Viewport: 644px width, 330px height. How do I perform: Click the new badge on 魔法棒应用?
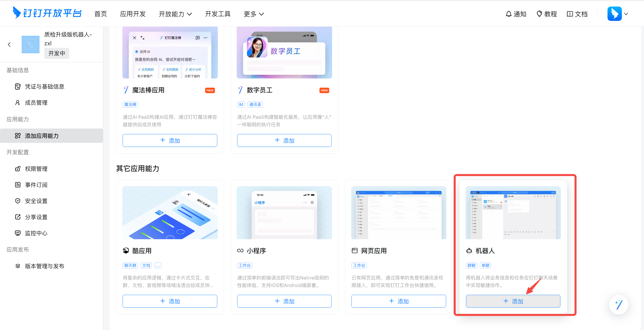(x=210, y=90)
